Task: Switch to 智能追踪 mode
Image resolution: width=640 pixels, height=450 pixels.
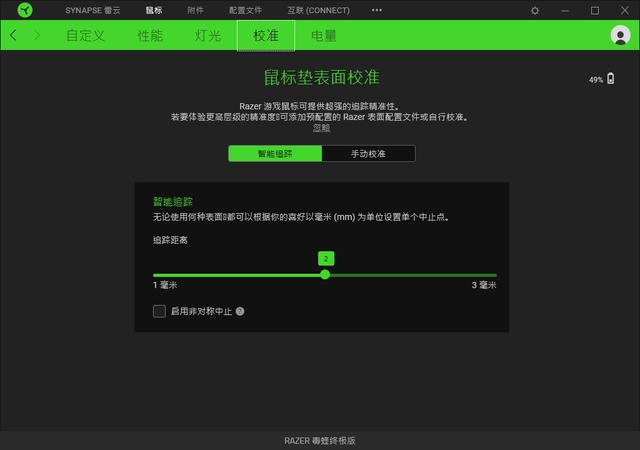Action: click(x=275, y=154)
